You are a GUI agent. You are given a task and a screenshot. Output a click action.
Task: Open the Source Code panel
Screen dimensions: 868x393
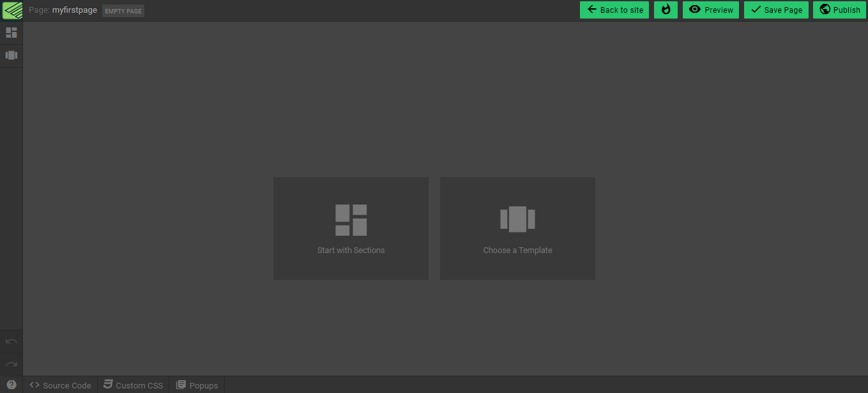60,385
